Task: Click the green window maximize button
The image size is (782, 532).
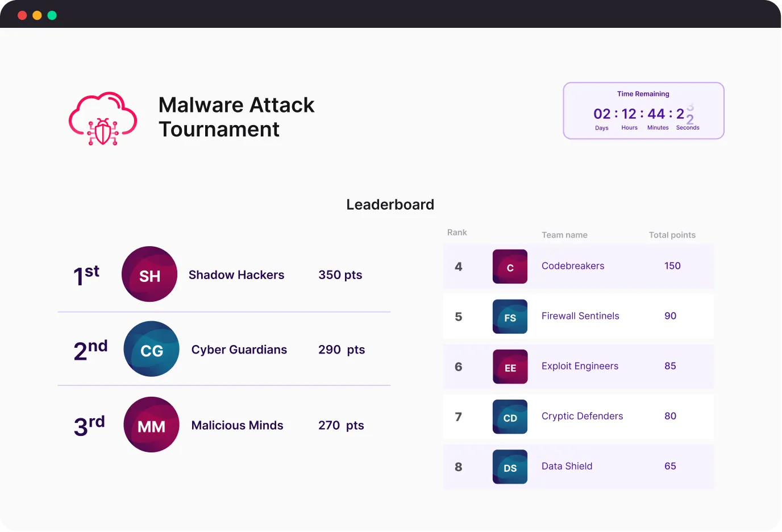Action: pos(52,15)
